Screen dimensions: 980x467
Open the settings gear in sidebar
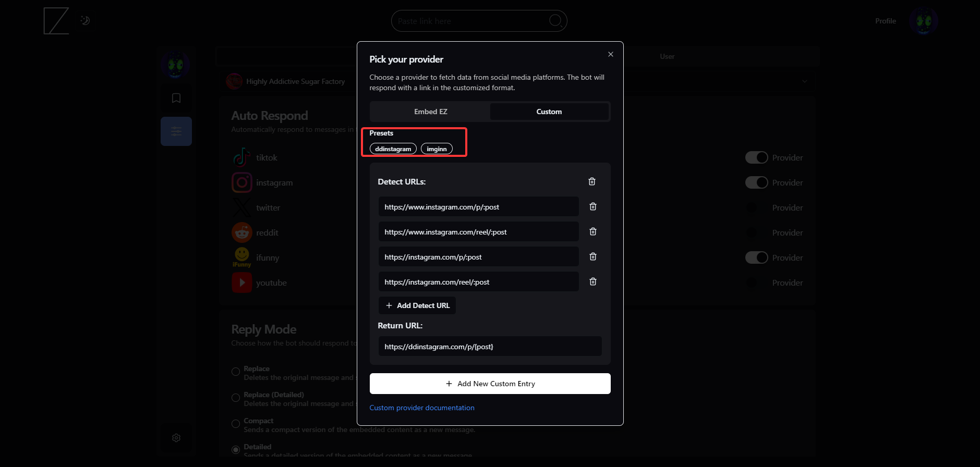176,438
